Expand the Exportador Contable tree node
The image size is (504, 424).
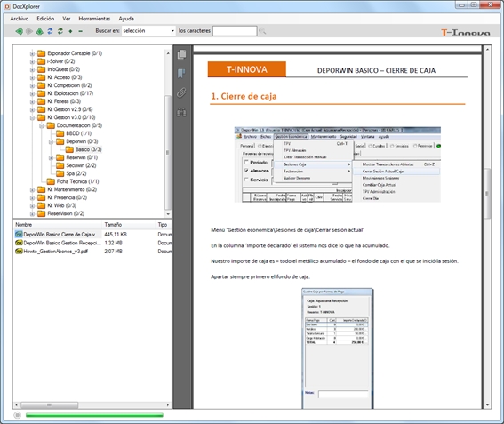[32, 53]
